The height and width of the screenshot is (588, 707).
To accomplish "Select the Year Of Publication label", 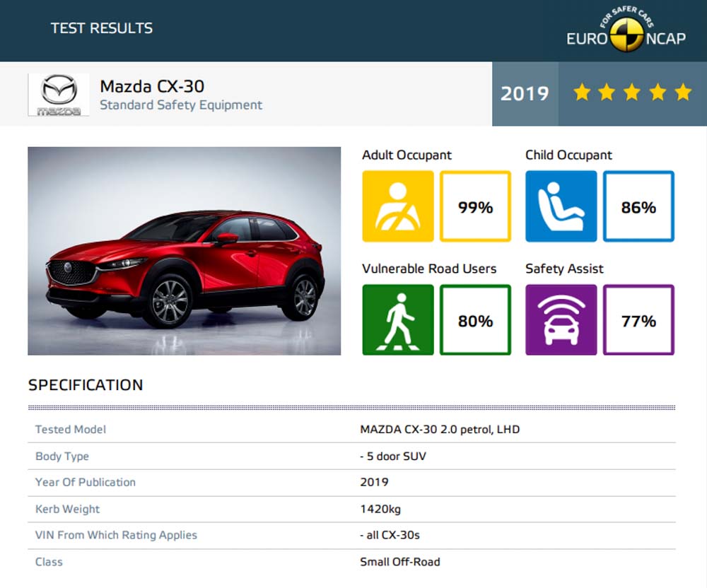I will [x=86, y=482].
